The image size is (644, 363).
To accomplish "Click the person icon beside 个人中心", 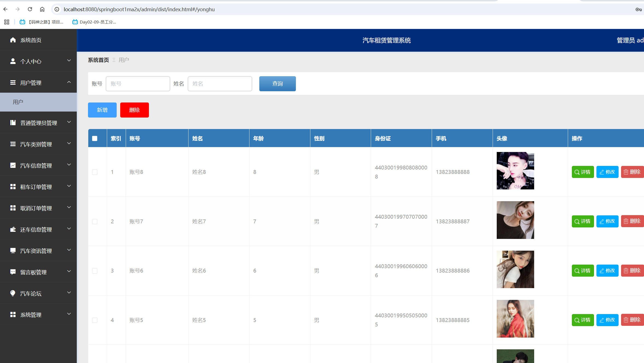I will 13,61.
